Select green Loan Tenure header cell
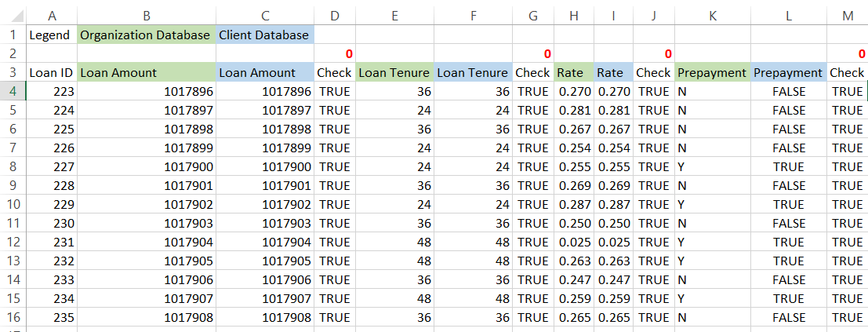This screenshot has height=332, width=868. [394, 72]
